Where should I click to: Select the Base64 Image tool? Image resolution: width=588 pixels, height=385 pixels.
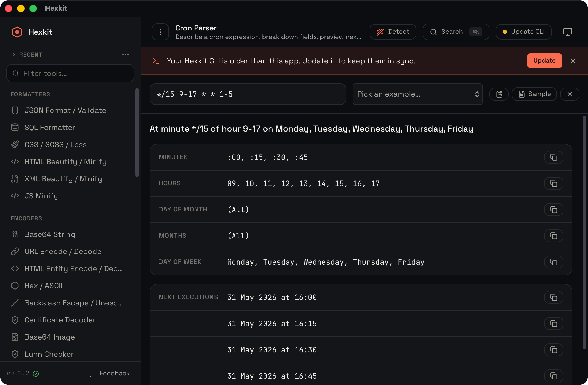point(70,337)
